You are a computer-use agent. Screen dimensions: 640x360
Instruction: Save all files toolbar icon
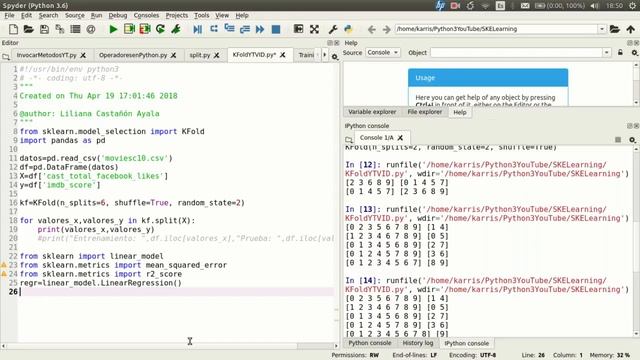[60, 29]
